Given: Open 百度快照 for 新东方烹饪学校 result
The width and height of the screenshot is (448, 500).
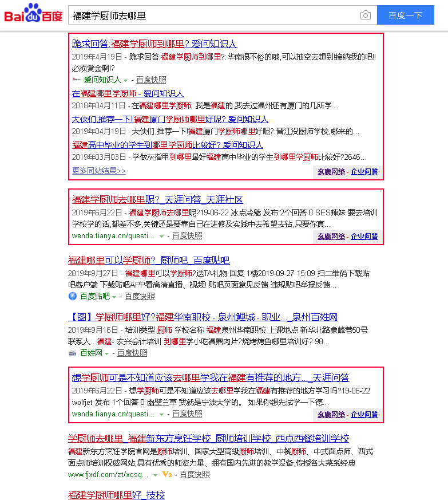Looking at the screenshot, I should [195, 474].
